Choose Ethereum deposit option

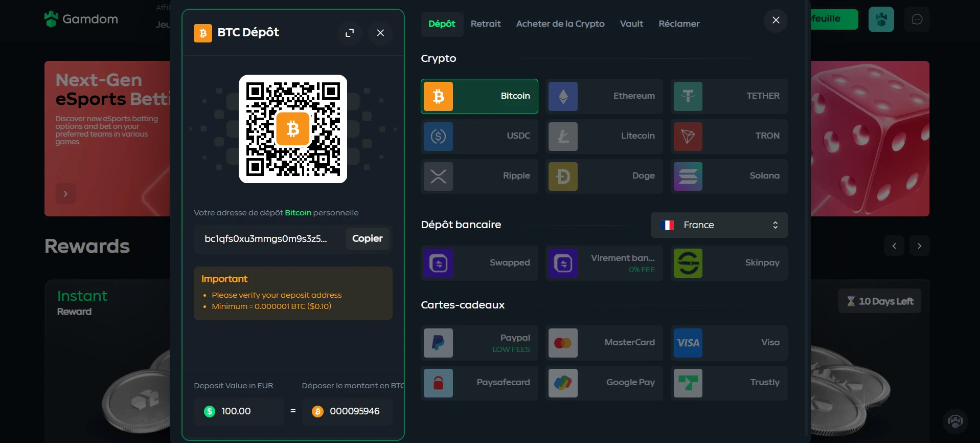pos(604,96)
